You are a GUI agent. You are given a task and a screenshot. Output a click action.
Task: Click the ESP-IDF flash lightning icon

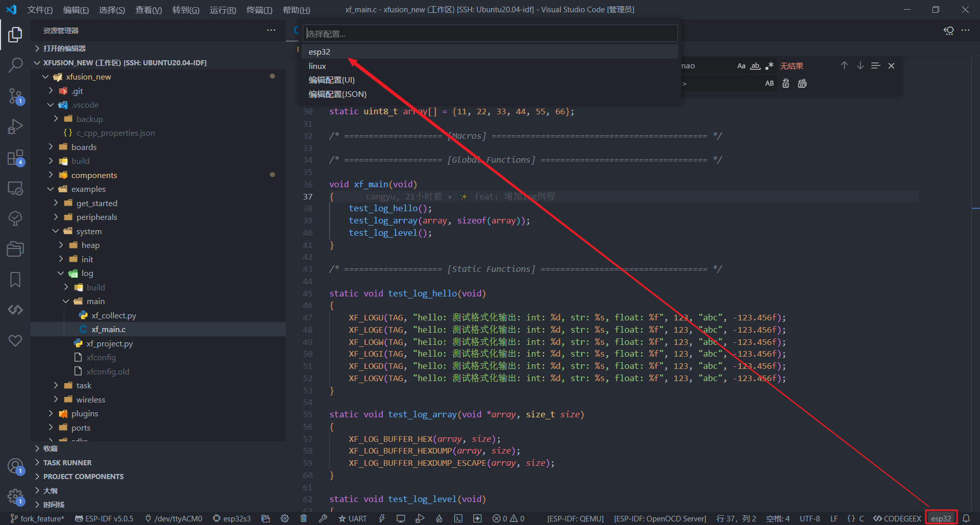click(x=382, y=518)
